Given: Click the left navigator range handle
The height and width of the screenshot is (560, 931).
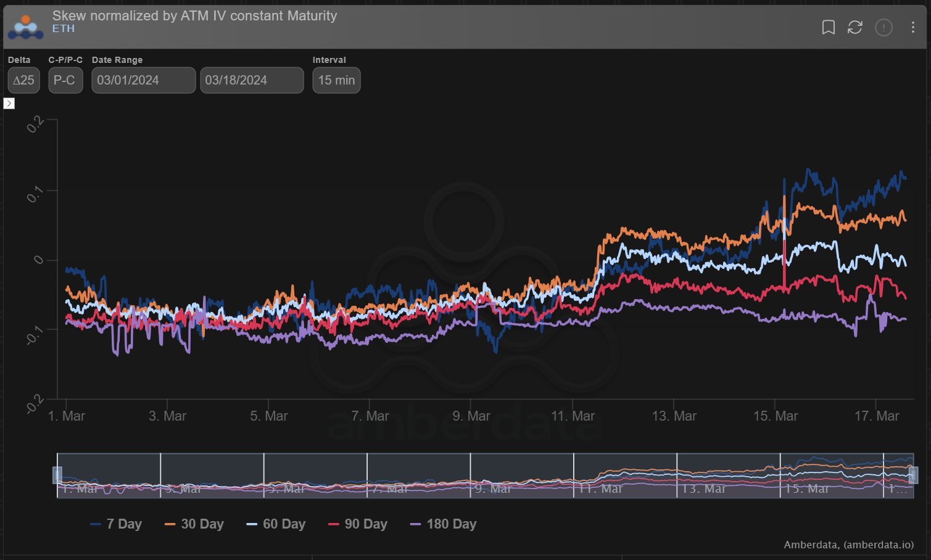Looking at the screenshot, I should (x=57, y=475).
